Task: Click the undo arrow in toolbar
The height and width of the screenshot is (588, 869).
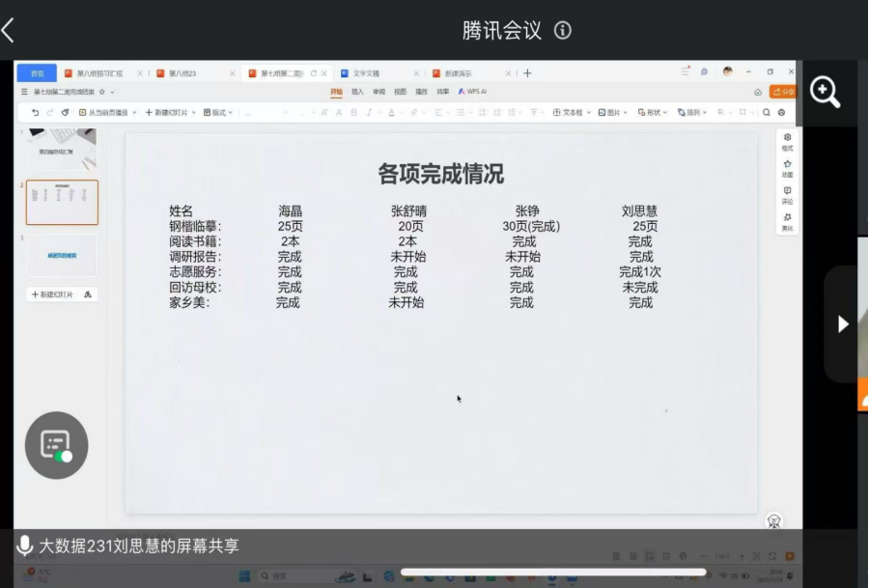Action: click(x=36, y=113)
